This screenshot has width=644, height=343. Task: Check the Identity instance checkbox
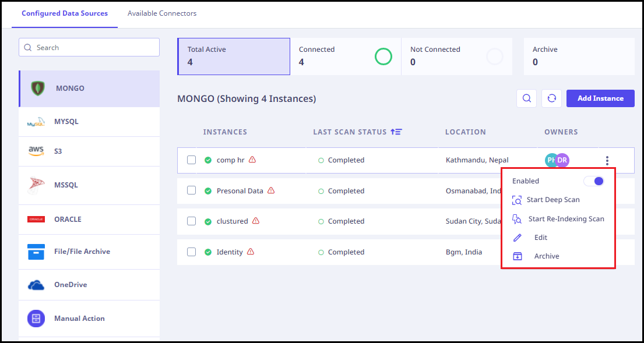coord(191,252)
